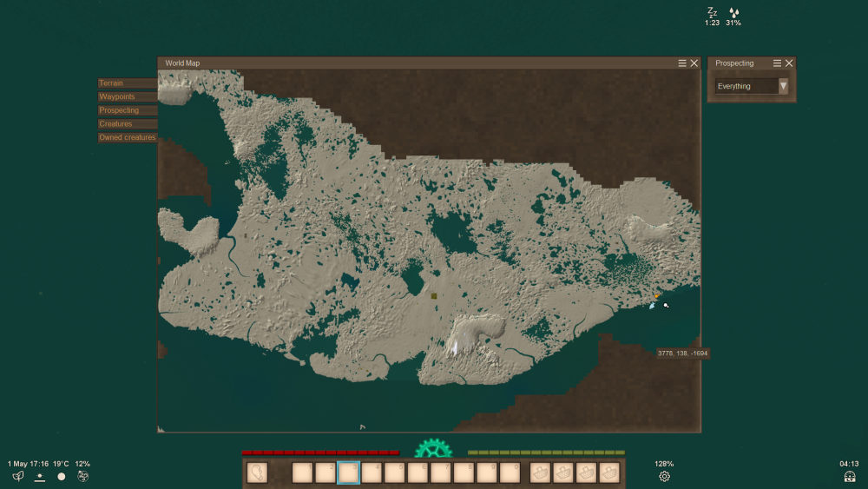Open the Prospecting panel hamburger menu
The image size is (868, 489).
(778, 63)
